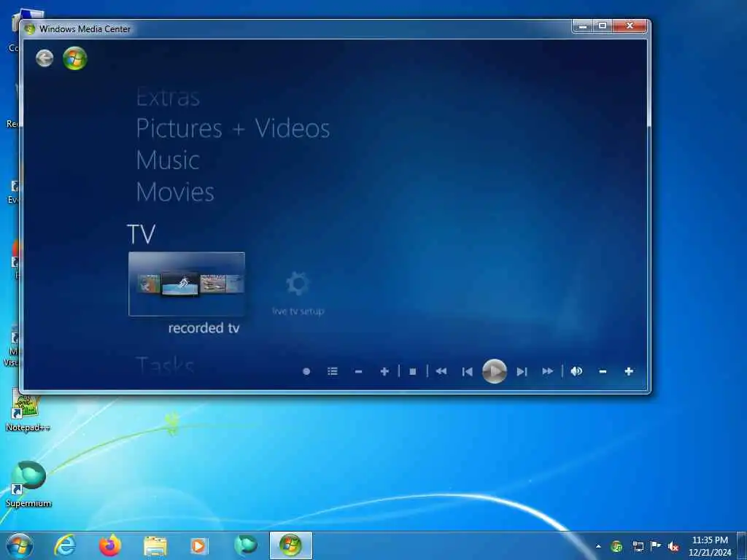Click the fast forward button
This screenshot has width=747, height=560.
coord(548,371)
